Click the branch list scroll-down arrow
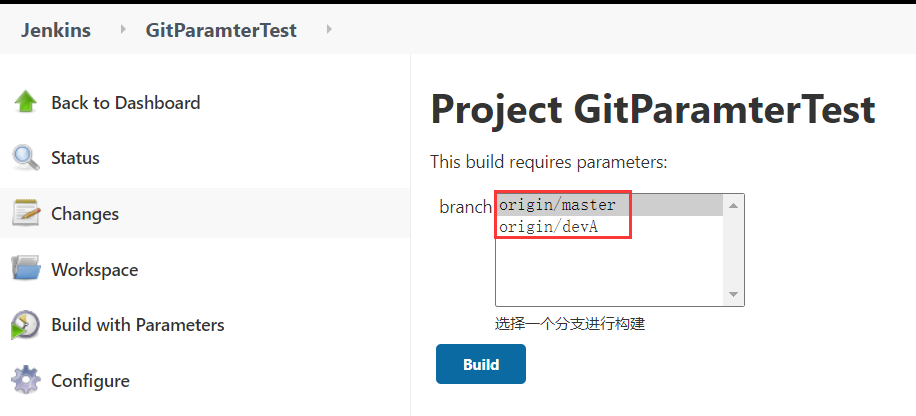This screenshot has height=416, width=916. tap(734, 295)
